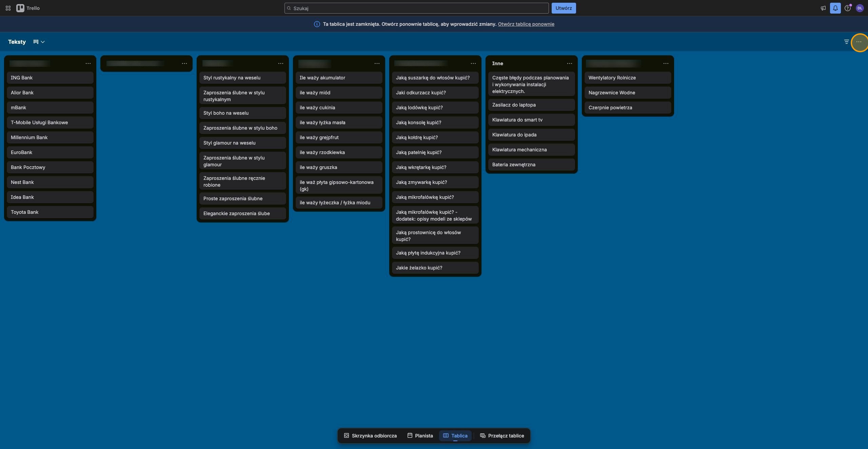
Task: Click 'Otwórz tablicę ponownie' link
Action: [526, 24]
